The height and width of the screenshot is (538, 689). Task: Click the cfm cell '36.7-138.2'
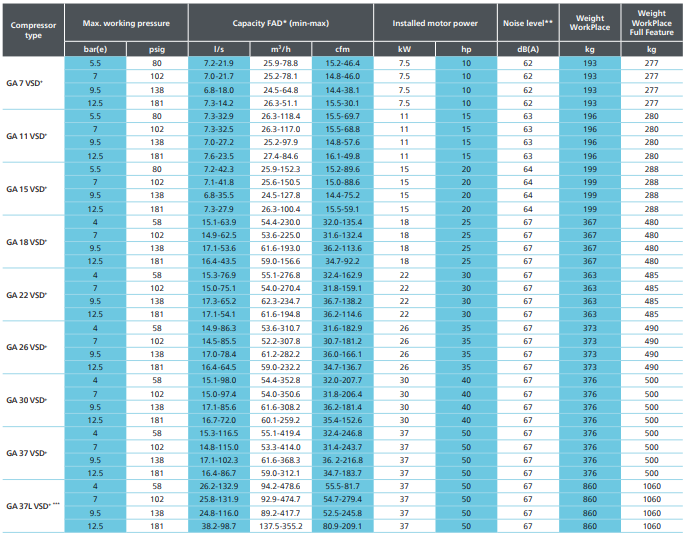[342, 302]
